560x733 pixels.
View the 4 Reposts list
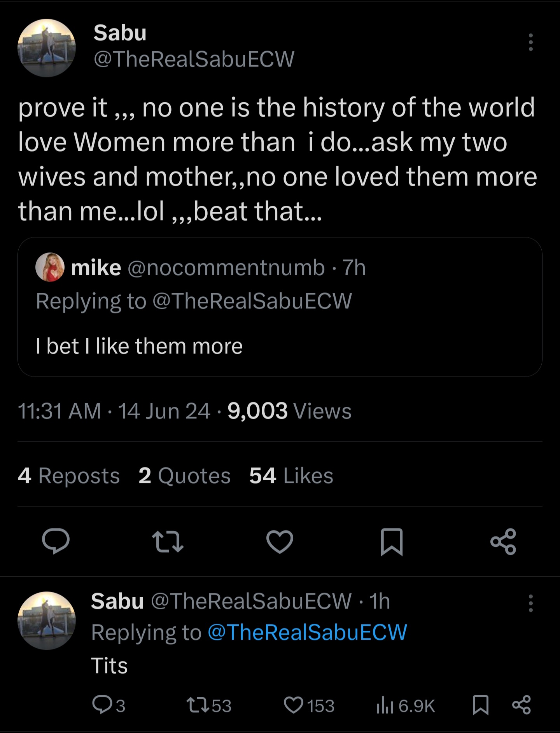pyautogui.click(x=69, y=476)
